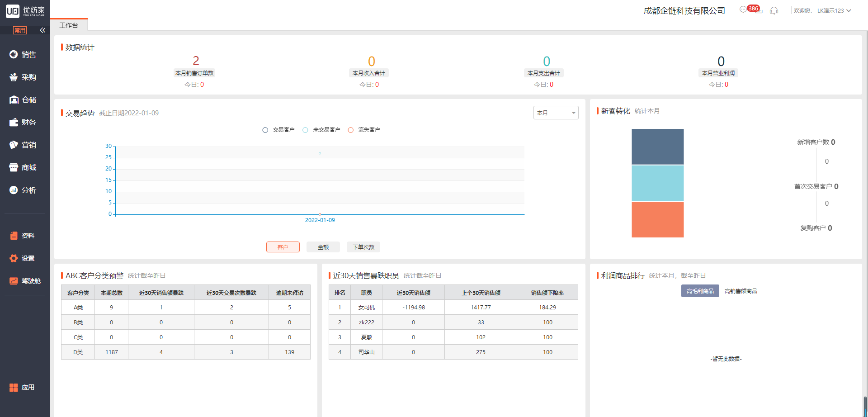Open the LK演示123 user account dropdown
This screenshot has width=868, height=417.
click(834, 11)
